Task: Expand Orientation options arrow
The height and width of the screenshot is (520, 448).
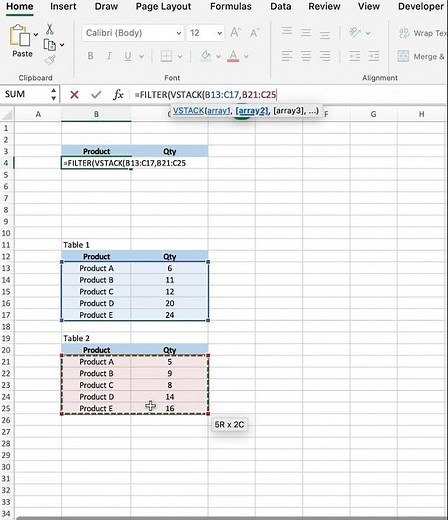Action: point(368,33)
